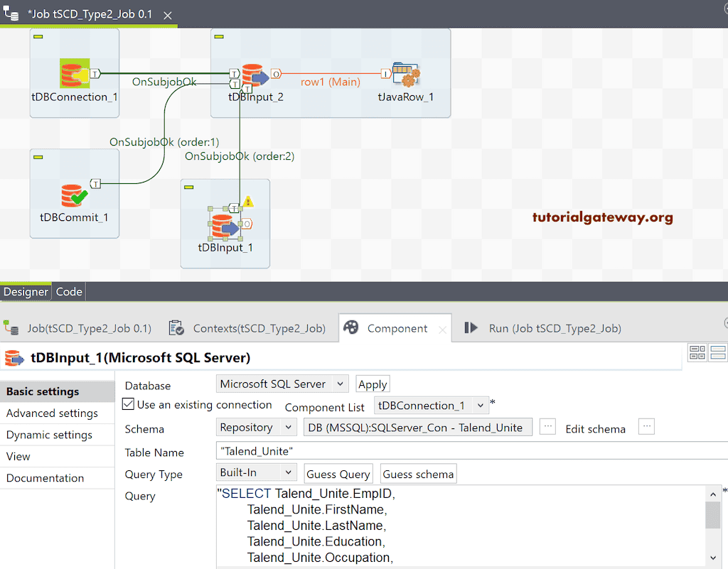Click the tDBInput_2 database input icon
728x569 pixels.
255,75
